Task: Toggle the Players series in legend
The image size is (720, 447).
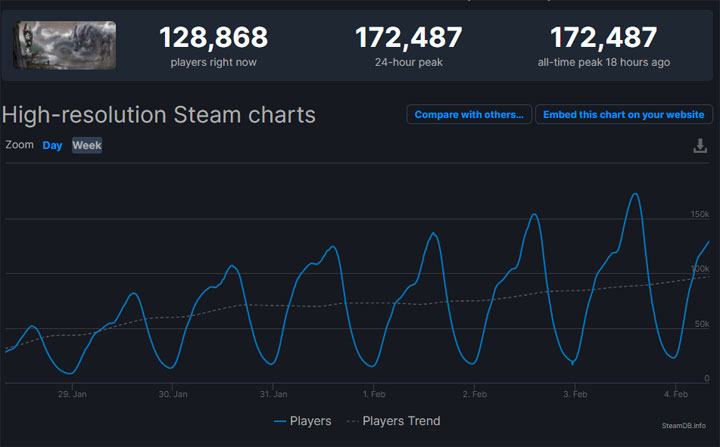Action: [302, 421]
